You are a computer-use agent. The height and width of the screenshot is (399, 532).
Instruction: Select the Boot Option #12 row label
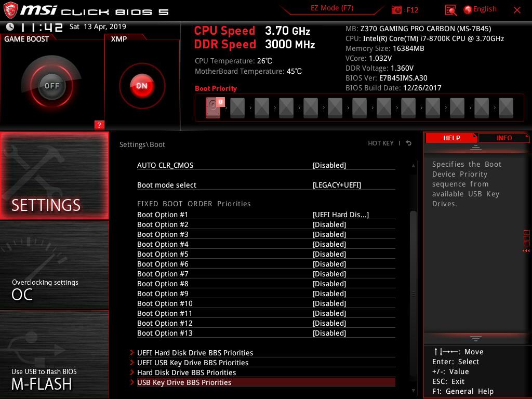tap(165, 323)
